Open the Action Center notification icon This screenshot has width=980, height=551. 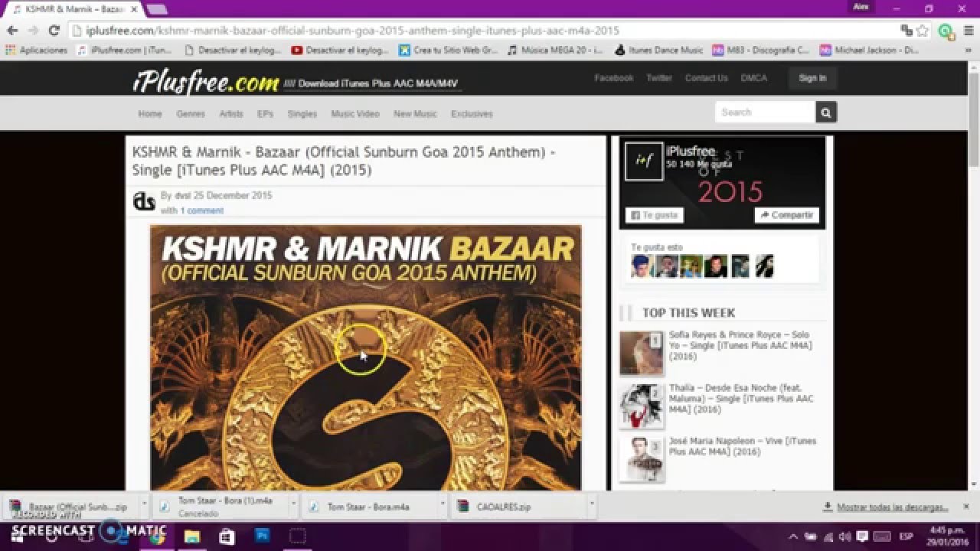862,536
